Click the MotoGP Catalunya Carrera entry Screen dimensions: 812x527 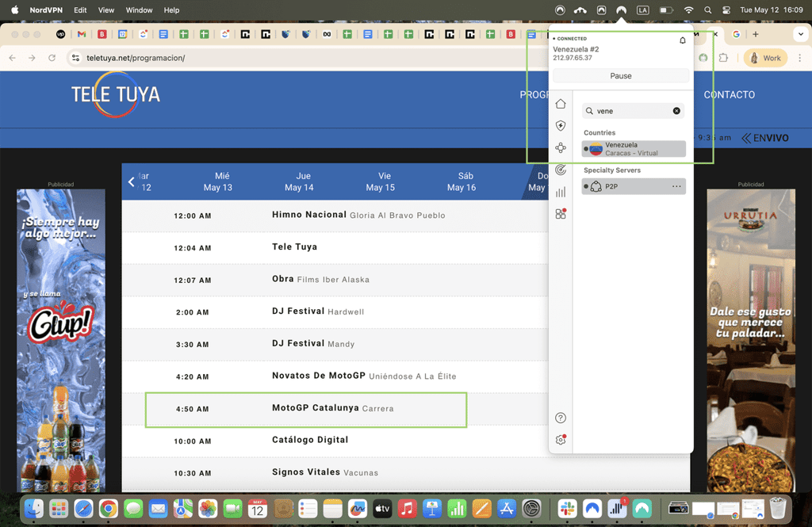tap(333, 408)
